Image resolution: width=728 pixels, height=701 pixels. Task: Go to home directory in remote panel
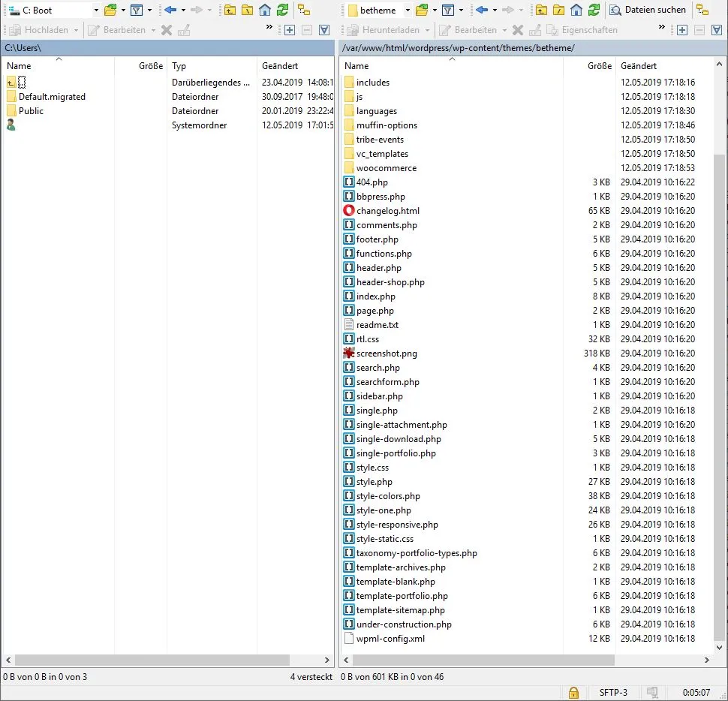click(x=576, y=10)
